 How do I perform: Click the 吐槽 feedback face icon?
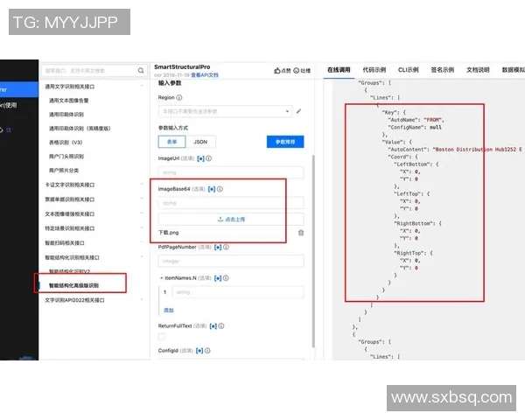pos(297,70)
